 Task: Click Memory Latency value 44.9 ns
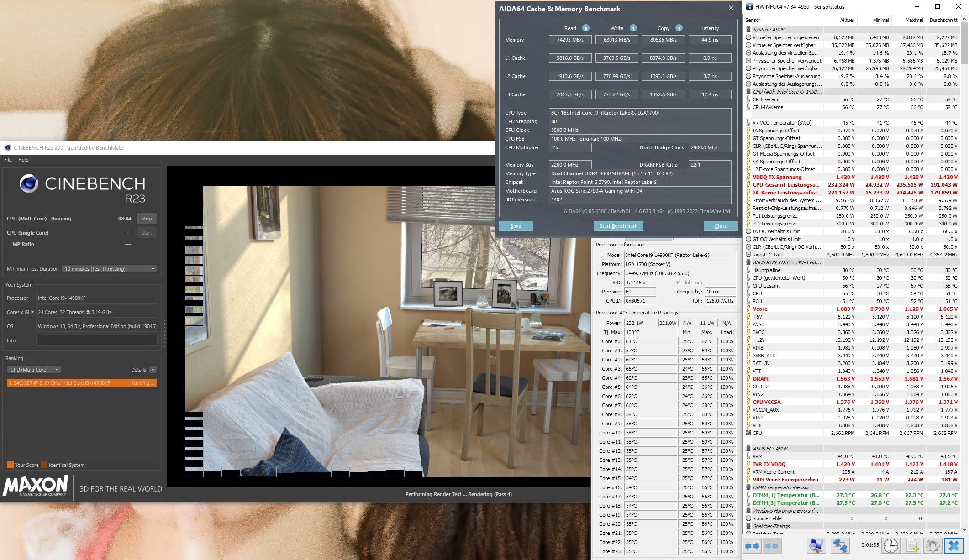pyautogui.click(x=710, y=40)
